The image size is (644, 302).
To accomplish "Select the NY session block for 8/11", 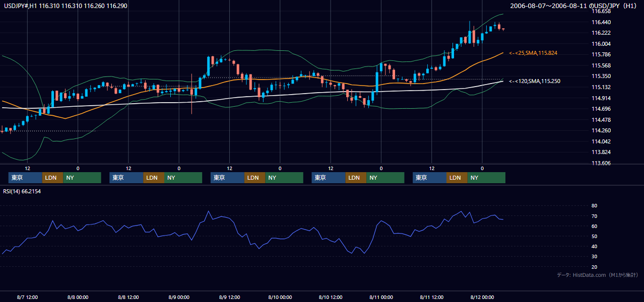I will 486,178.
